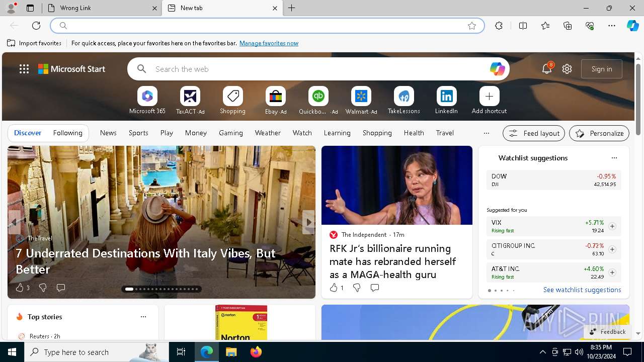Open the Copilot sidebar icon
644x362 pixels.
click(x=632, y=26)
